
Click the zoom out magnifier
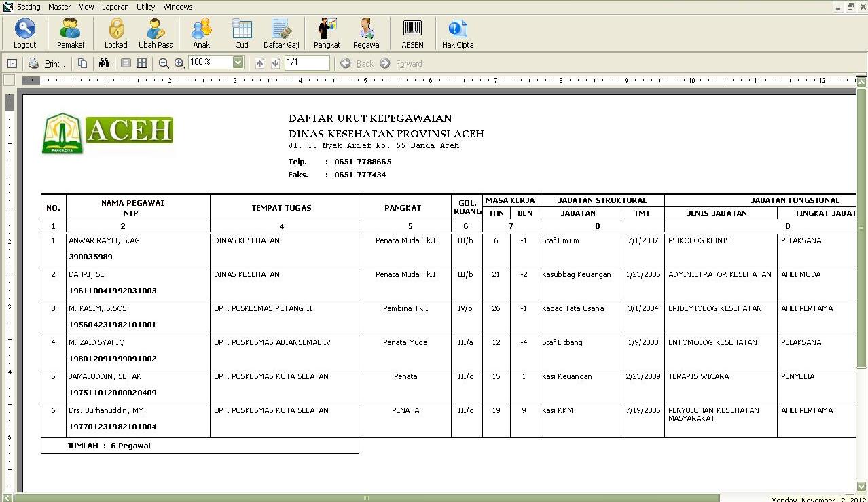coord(164,63)
